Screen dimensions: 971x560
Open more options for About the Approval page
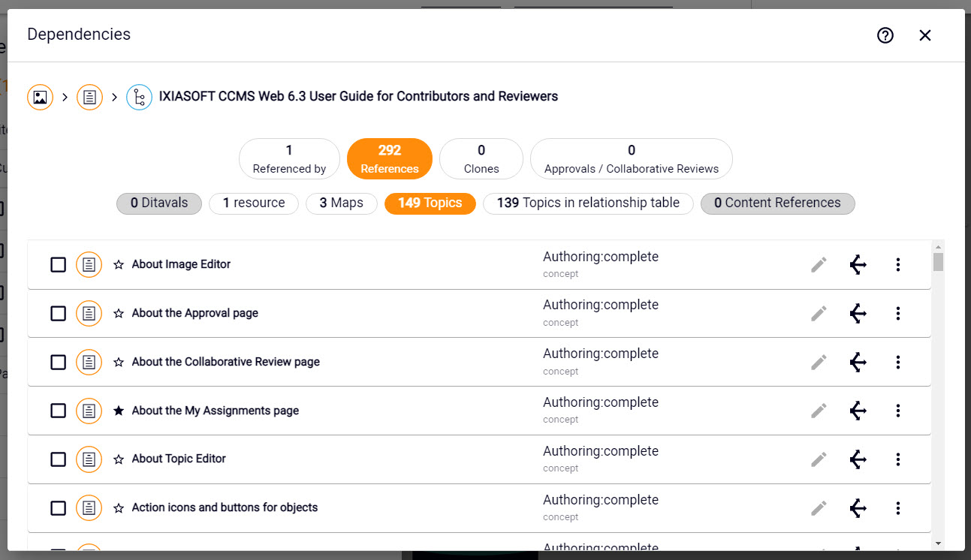click(898, 314)
